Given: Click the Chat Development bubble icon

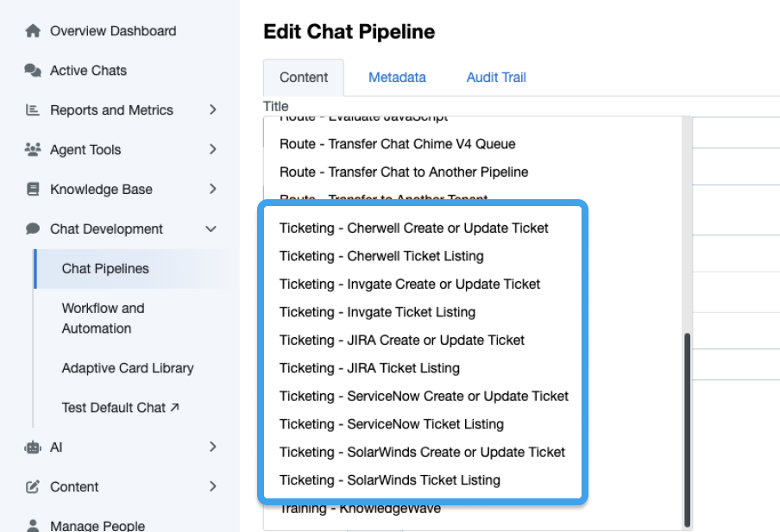Looking at the screenshot, I should point(33,229).
